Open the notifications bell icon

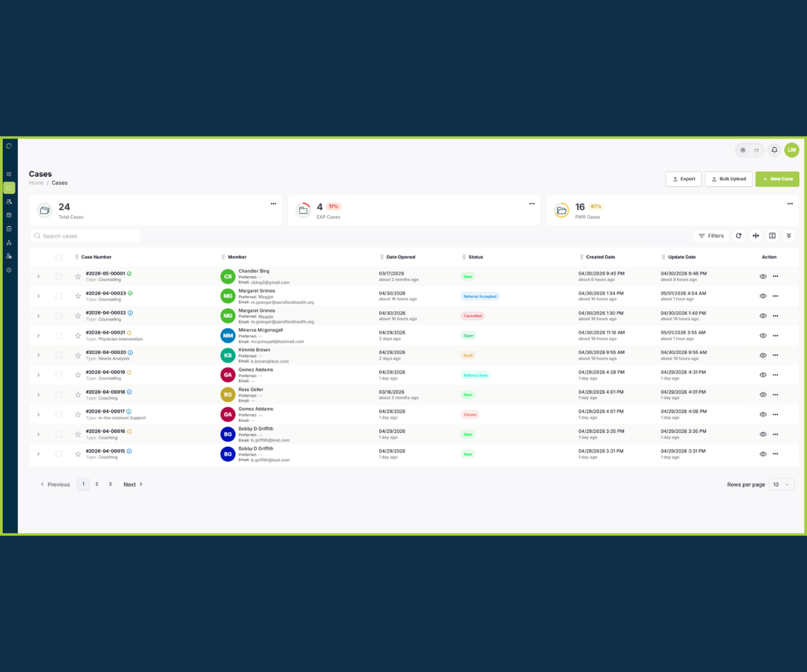click(x=774, y=150)
